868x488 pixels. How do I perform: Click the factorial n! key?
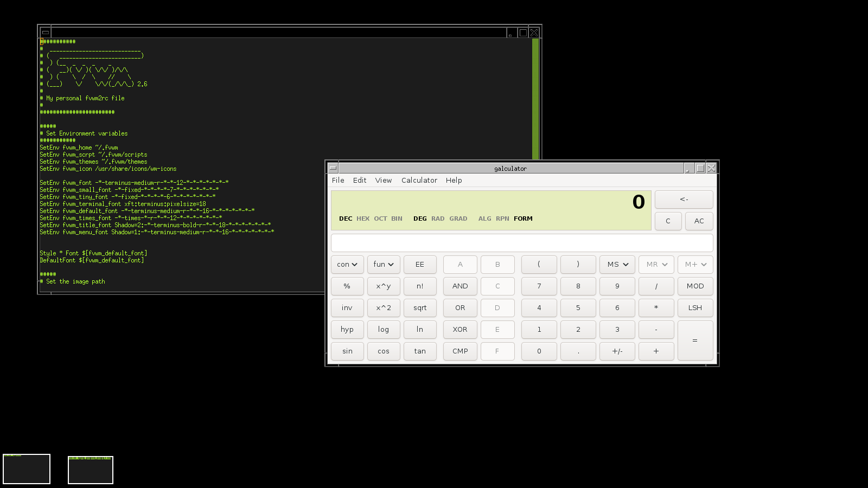(420, 286)
